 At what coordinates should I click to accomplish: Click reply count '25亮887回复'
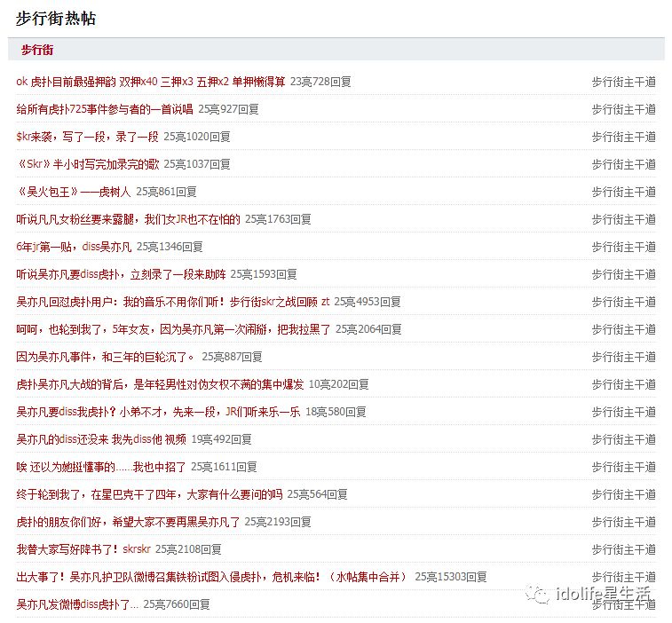click(x=232, y=357)
